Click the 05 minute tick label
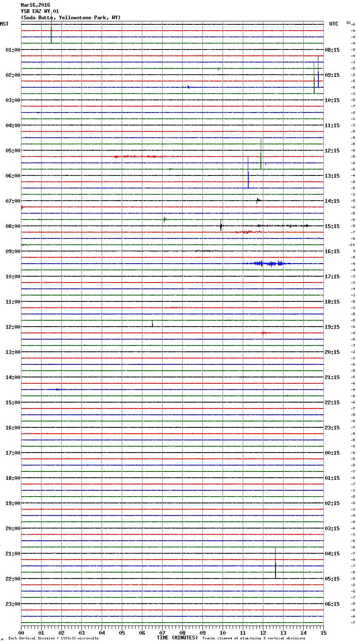 click(x=122, y=633)
